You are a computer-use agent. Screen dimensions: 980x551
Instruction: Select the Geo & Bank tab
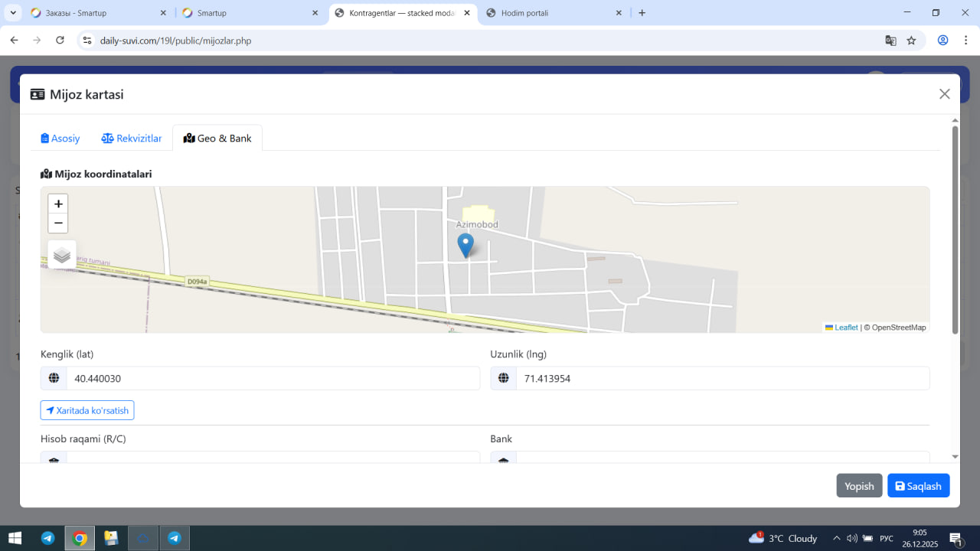pyautogui.click(x=217, y=139)
